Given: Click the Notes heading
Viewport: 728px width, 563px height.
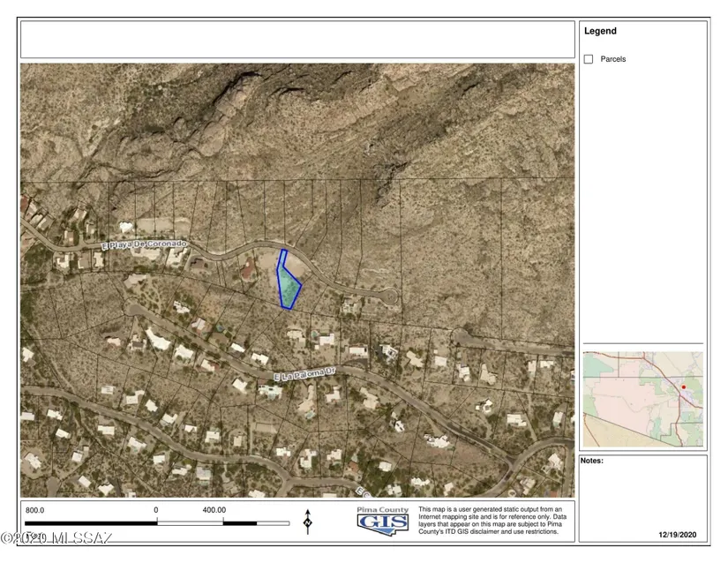Looking at the screenshot, I should click(x=590, y=461).
